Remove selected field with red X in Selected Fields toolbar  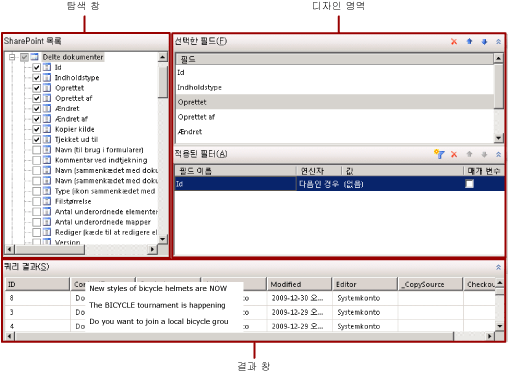(454, 42)
